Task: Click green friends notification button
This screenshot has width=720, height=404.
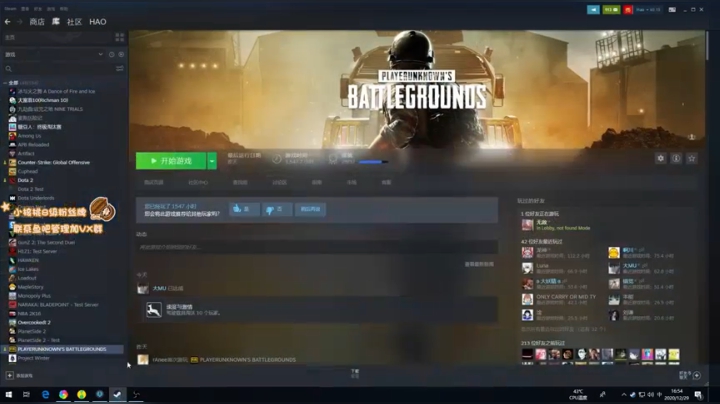Action: click(x=611, y=10)
